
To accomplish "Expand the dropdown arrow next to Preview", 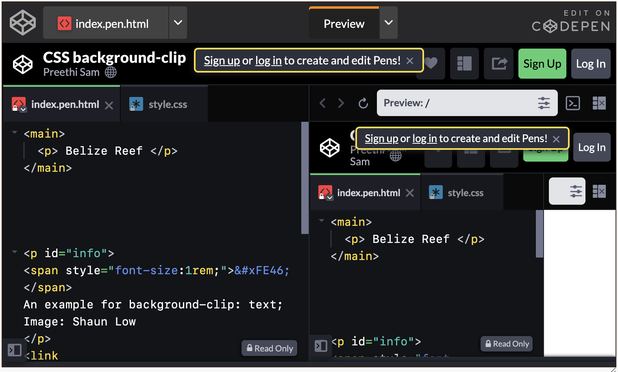I will click(389, 23).
